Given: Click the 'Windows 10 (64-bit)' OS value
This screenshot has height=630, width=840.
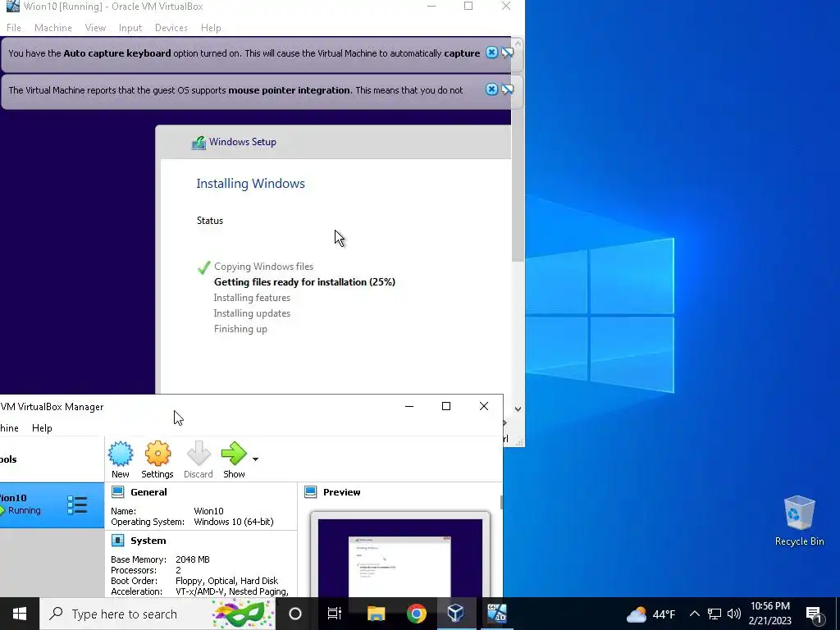Looking at the screenshot, I should tap(234, 522).
